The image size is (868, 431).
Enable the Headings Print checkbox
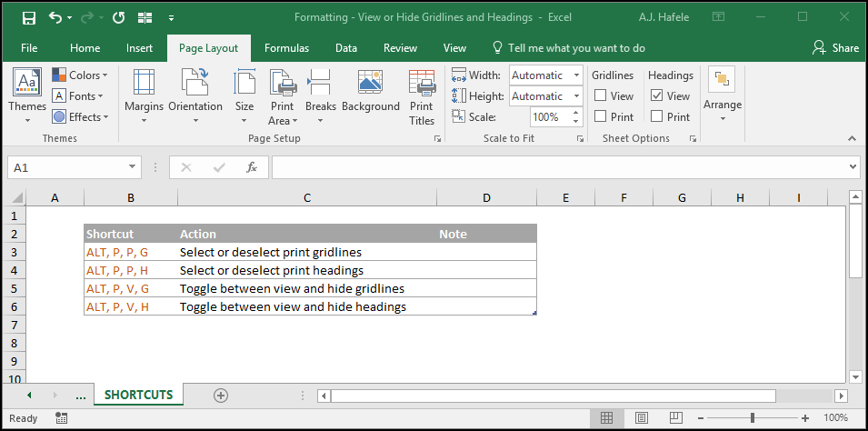point(656,116)
